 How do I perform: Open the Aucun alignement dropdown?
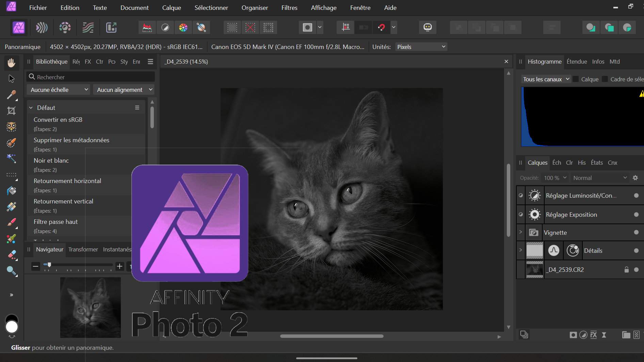124,90
